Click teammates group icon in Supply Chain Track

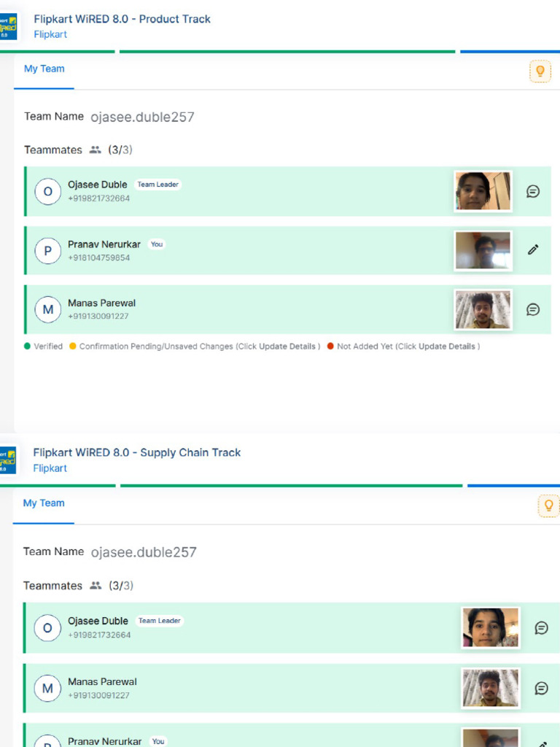[x=96, y=586]
